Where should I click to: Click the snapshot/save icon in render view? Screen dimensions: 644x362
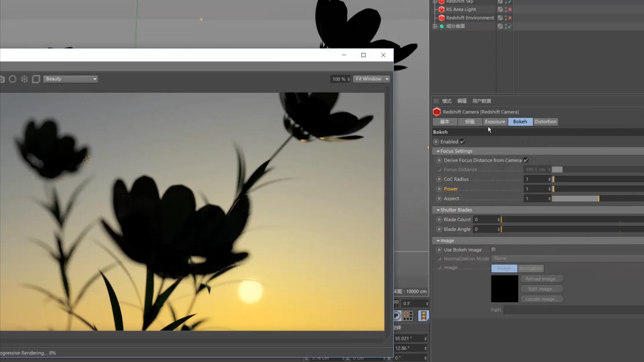pos(3,79)
